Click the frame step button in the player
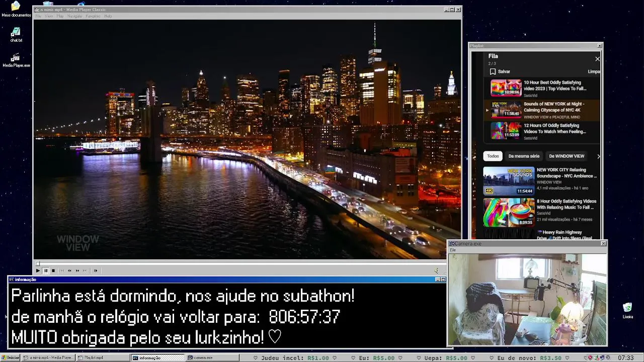 [95, 270]
